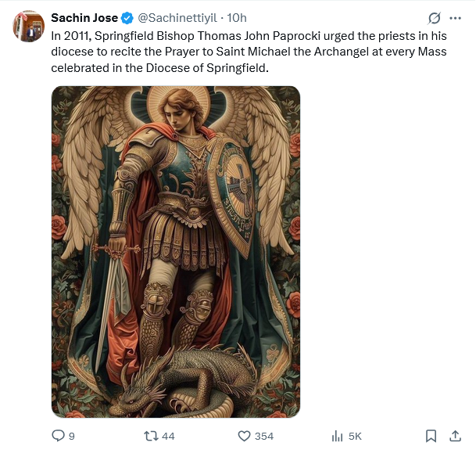
Task: Click the 9 replies count
Action: [72, 436]
